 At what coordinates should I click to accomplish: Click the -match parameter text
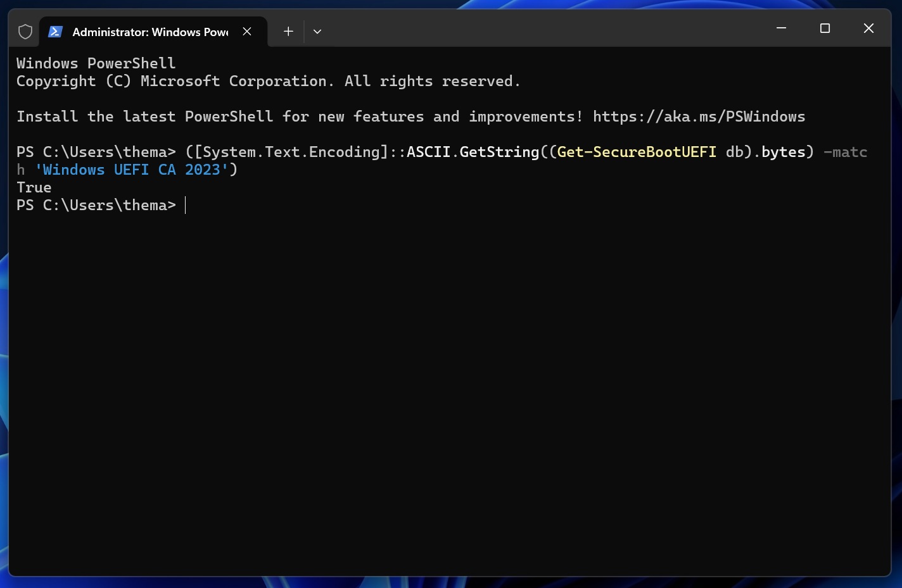pos(846,152)
